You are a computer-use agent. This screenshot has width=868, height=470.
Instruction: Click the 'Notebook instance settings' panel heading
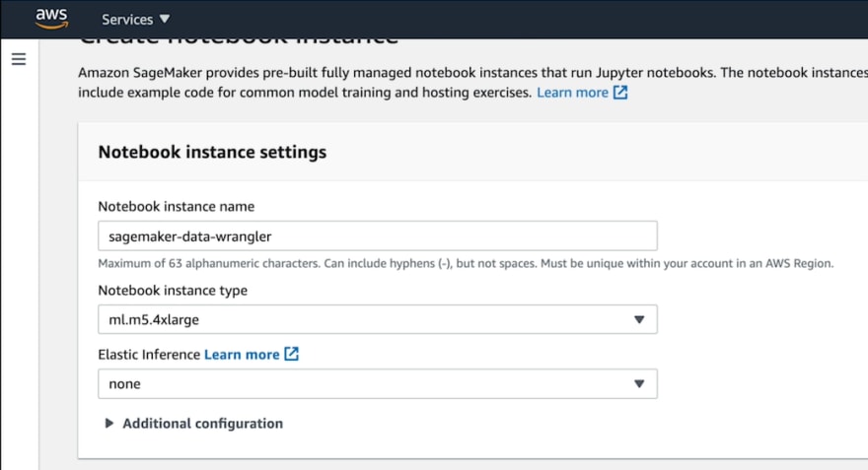(212, 152)
